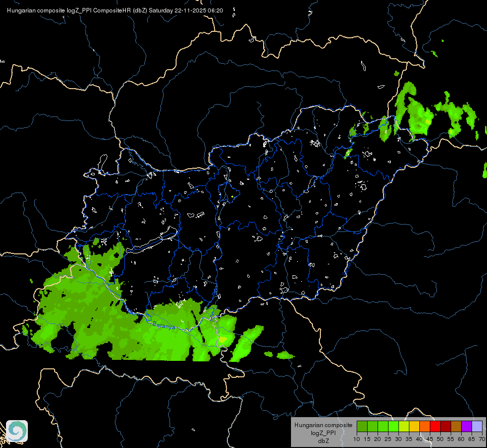Select the 35–40 dBZ yellow swatch
The image size is (487, 448).
click(x=414, y=426)
